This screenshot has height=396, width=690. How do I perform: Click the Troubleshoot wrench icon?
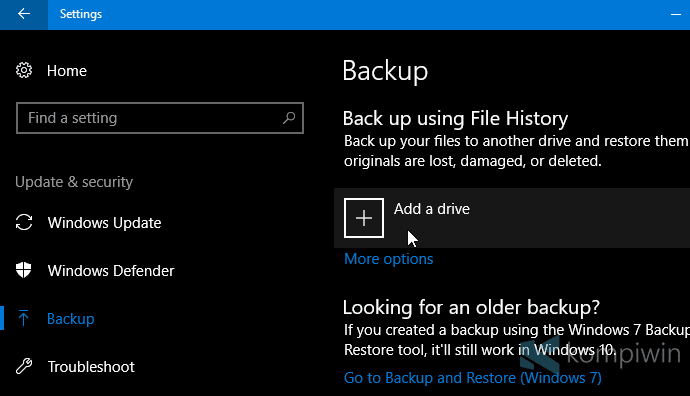click(24, 366)
